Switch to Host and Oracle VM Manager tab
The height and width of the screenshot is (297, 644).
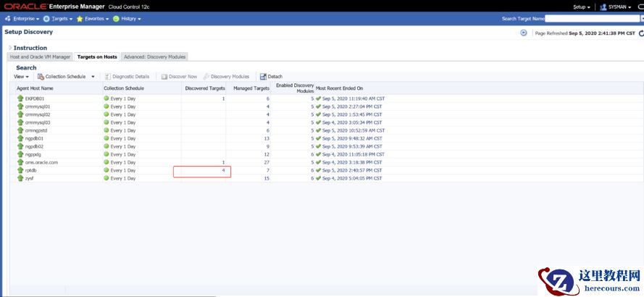[40, 57]
